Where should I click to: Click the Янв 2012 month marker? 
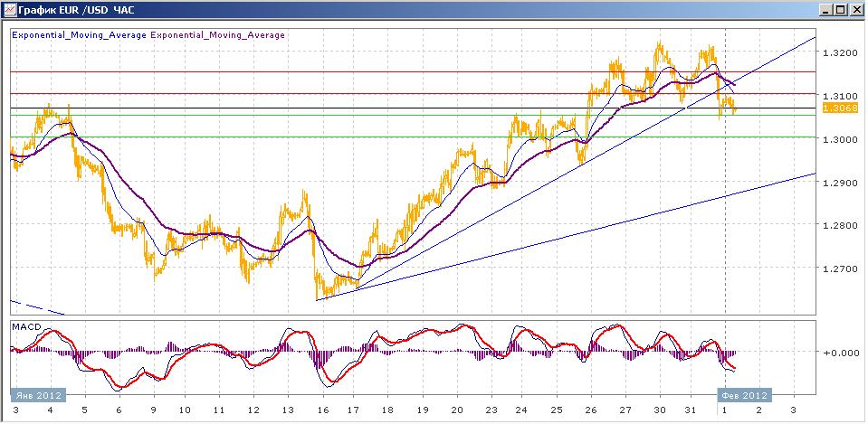tap(38, 395)
